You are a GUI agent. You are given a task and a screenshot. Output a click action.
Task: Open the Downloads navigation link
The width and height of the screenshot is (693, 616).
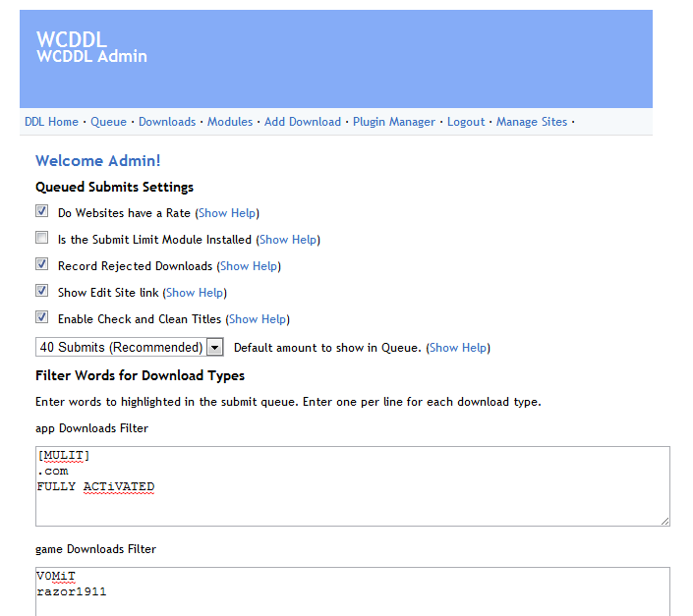click(x=167, y=122)
